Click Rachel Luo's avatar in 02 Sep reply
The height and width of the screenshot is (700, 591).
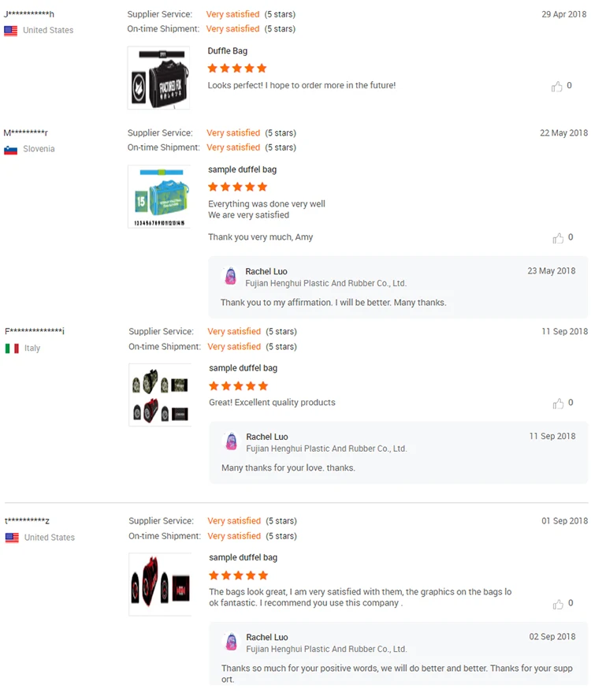click(x=232, y=642)
